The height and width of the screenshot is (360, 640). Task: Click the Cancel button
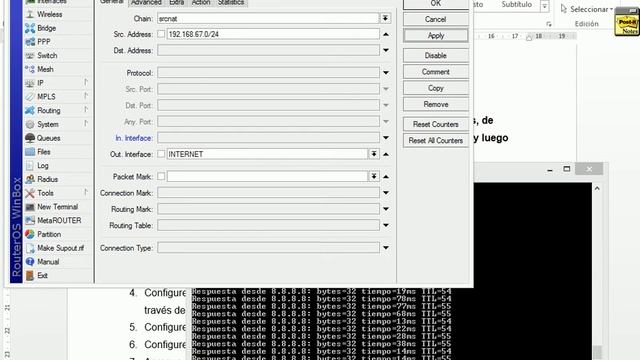pyautogui.click(x=436, y=20)
